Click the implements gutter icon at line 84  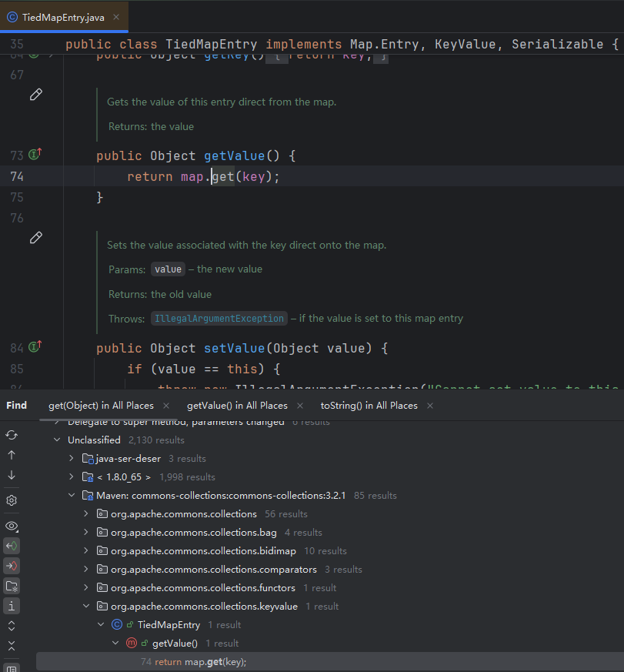tap(35, 348)
